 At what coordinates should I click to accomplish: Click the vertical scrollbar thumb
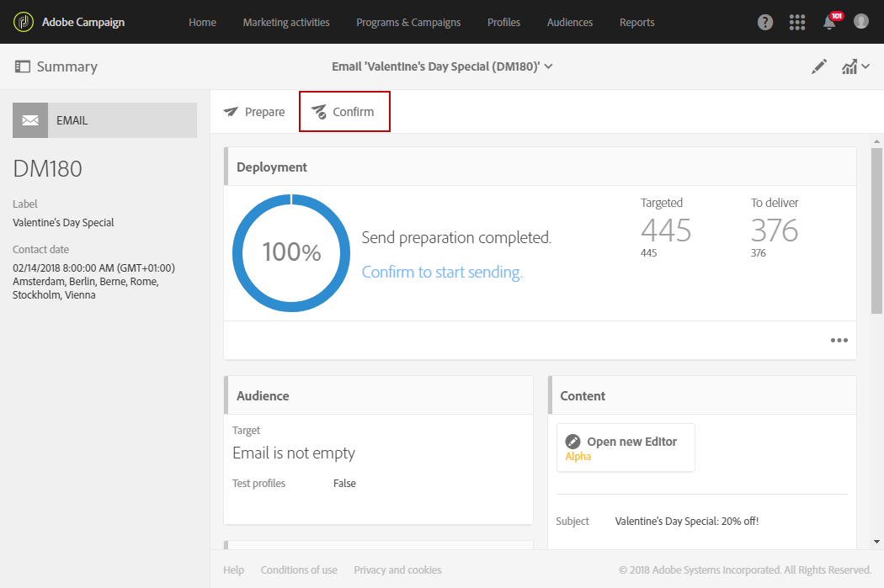tap(876, 231)
